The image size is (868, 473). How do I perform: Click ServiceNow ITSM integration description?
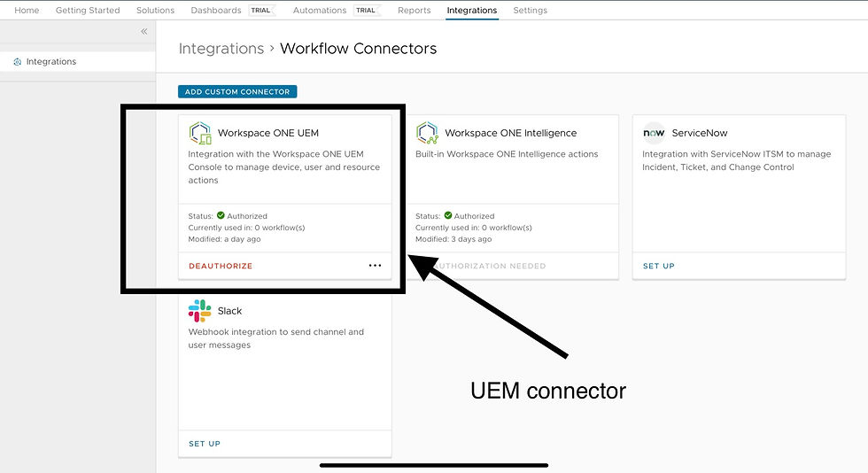pyautogui.click(x=736, y=160)
